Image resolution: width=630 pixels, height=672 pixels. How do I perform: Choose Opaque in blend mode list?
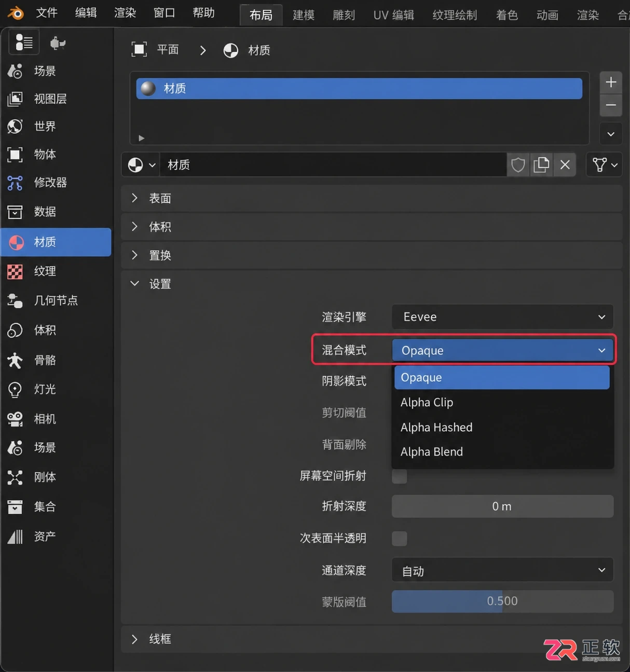coord(502,377)
